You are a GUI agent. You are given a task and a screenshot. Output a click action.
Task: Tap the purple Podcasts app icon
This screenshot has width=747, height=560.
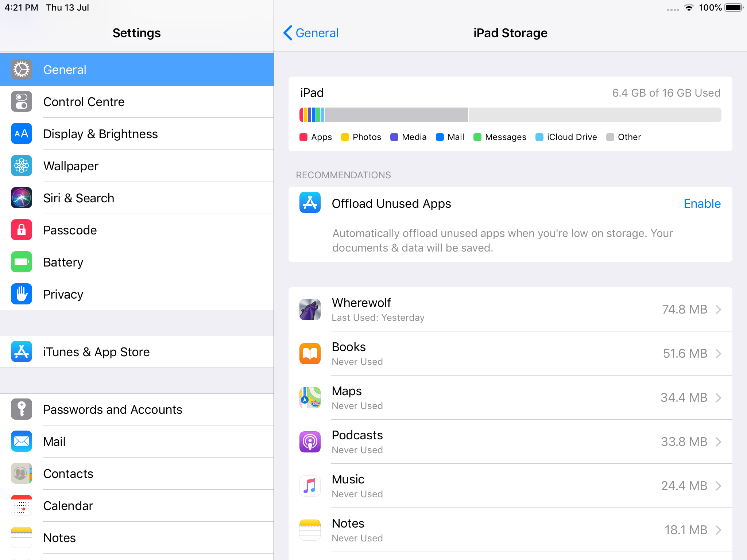(x=310, y=442)
